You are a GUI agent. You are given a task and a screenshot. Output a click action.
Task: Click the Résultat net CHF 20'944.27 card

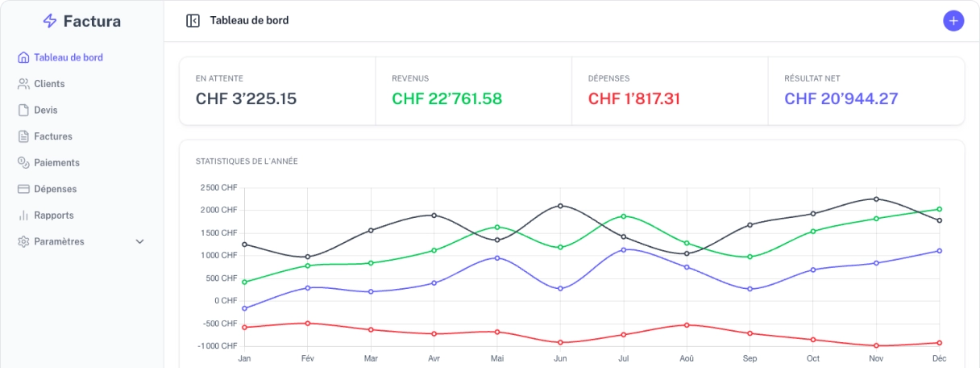(x=866, y=91)
